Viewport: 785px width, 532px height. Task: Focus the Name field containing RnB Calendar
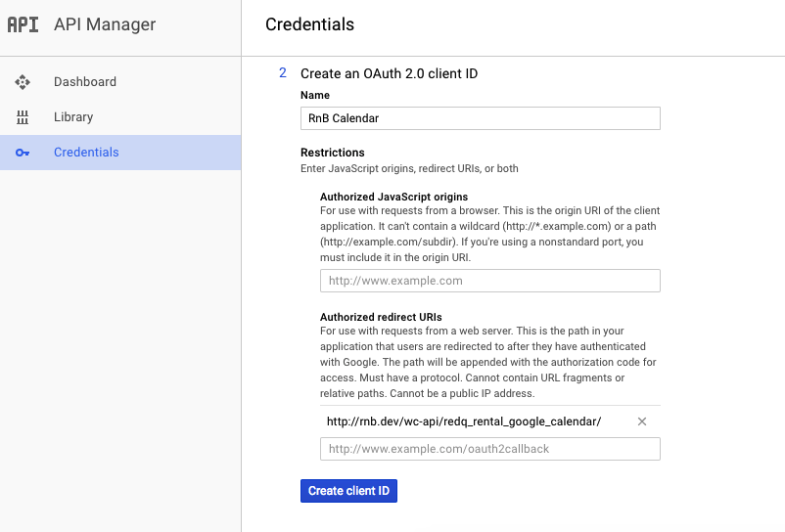click(480, 118)
